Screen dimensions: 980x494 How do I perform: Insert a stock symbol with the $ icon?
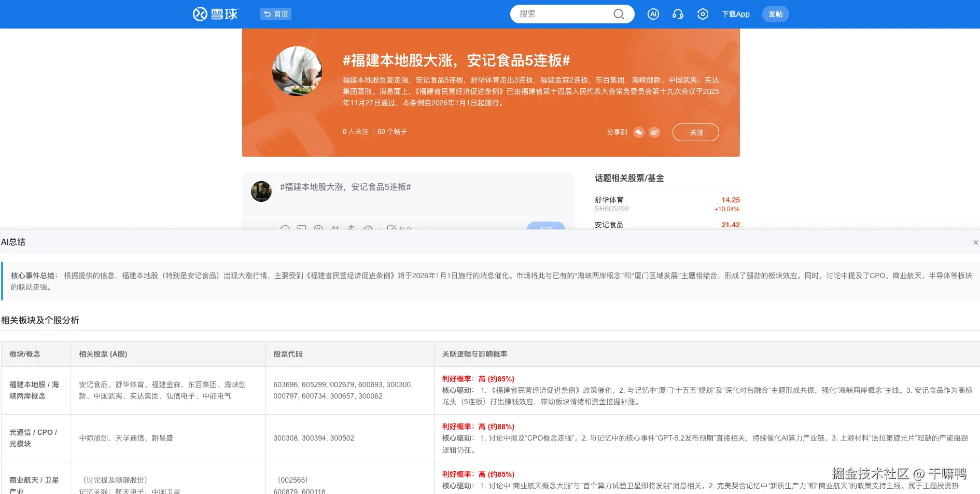click(x=351, y=229)
